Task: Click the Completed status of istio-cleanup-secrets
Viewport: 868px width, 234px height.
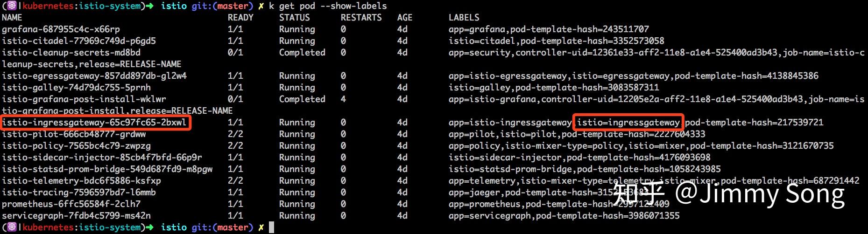Action: click(302, 53)
